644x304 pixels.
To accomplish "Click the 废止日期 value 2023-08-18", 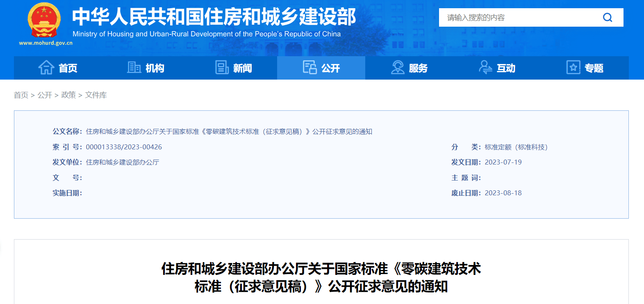I will click(503, 193).
